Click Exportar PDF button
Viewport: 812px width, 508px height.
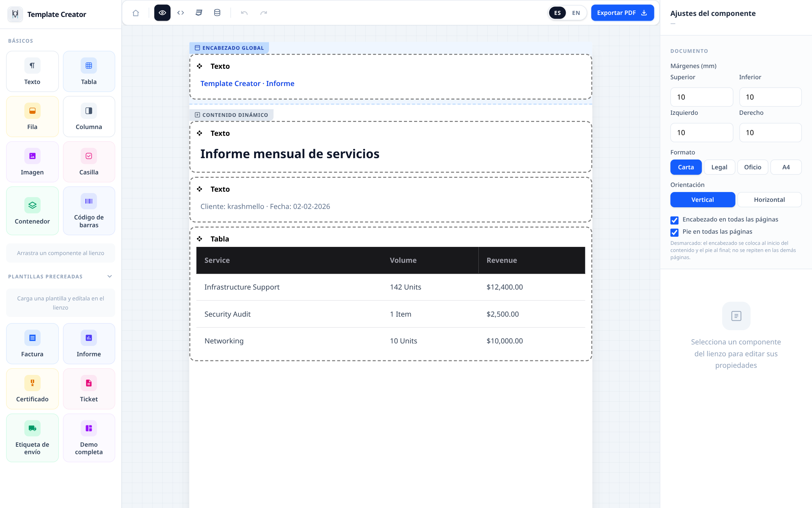click(622, 13)
